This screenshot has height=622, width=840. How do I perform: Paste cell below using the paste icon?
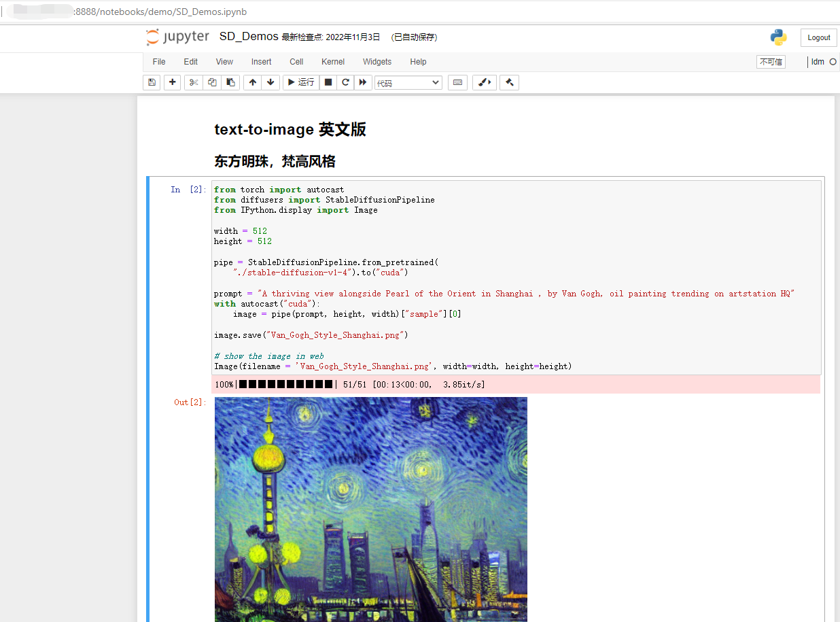230,82
